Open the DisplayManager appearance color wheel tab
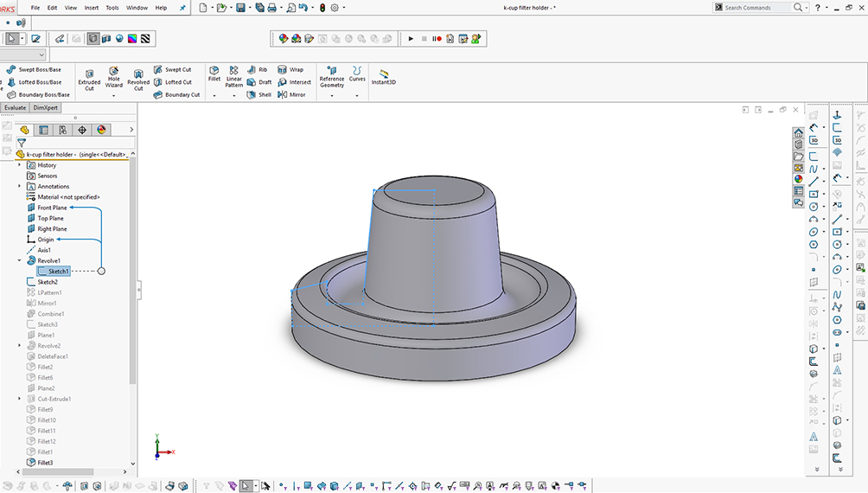The width and height of the screenshot is (868, 493). coord(101,130)
